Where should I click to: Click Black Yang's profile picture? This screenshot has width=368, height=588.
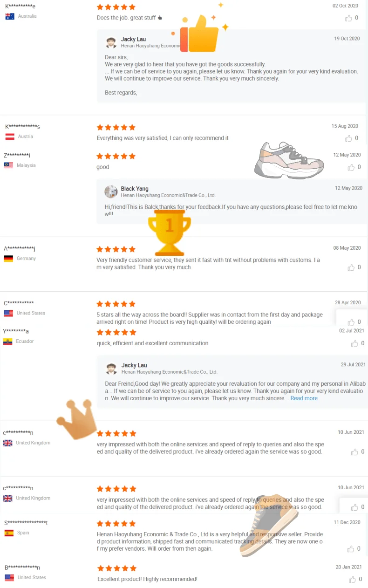point(111,191)
